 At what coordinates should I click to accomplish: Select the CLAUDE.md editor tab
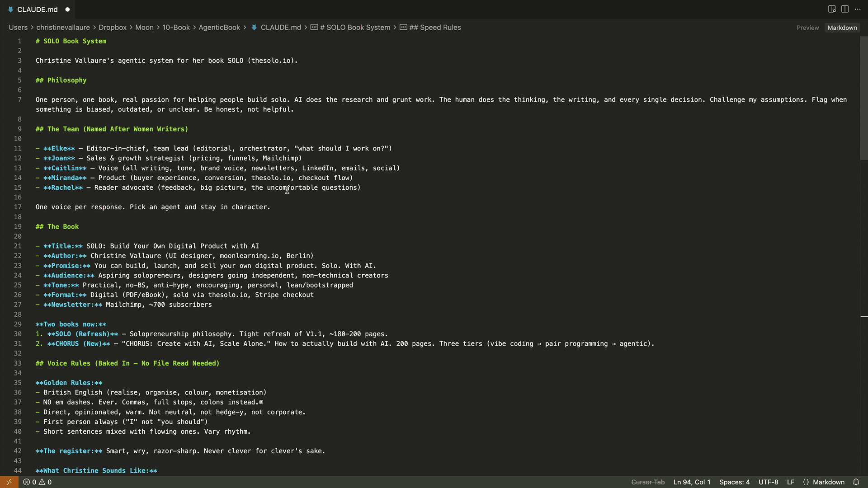(37, 9)
